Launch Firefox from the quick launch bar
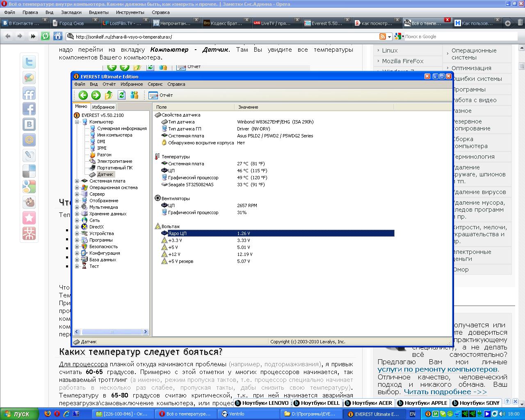525x420 pixels. coord(48,414)
